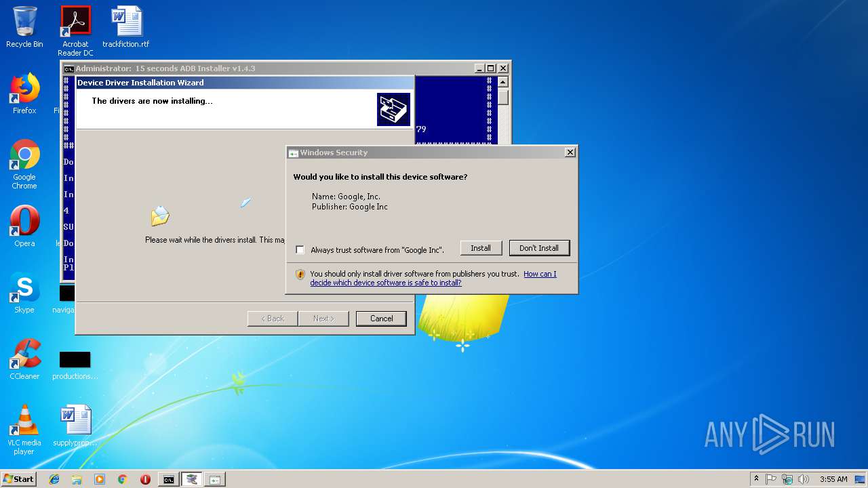
Task: Maximize the ADB Installer console window
Action: pos(491,68)
